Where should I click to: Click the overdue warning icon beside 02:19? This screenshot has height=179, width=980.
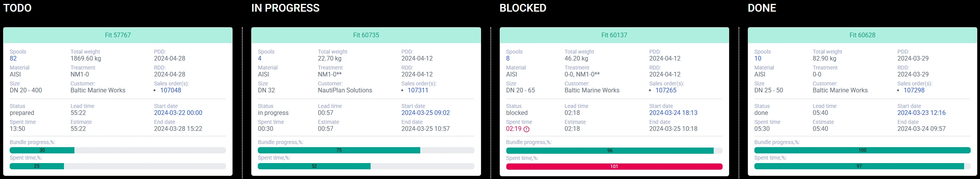526,129
